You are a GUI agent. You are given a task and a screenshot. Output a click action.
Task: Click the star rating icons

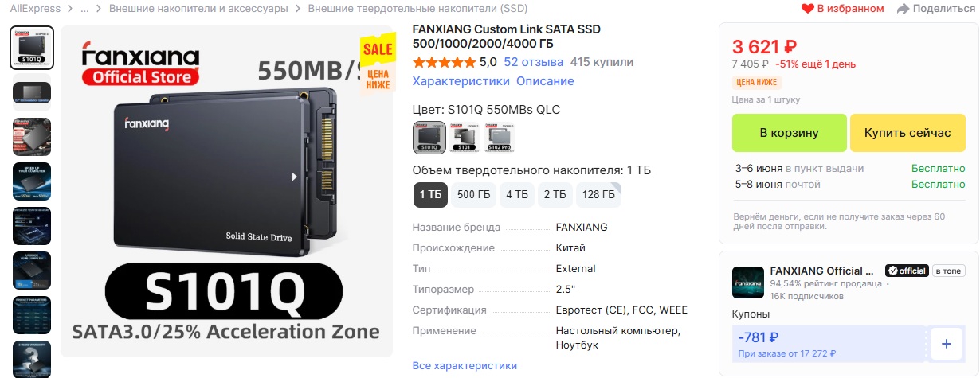click(443, 62)
